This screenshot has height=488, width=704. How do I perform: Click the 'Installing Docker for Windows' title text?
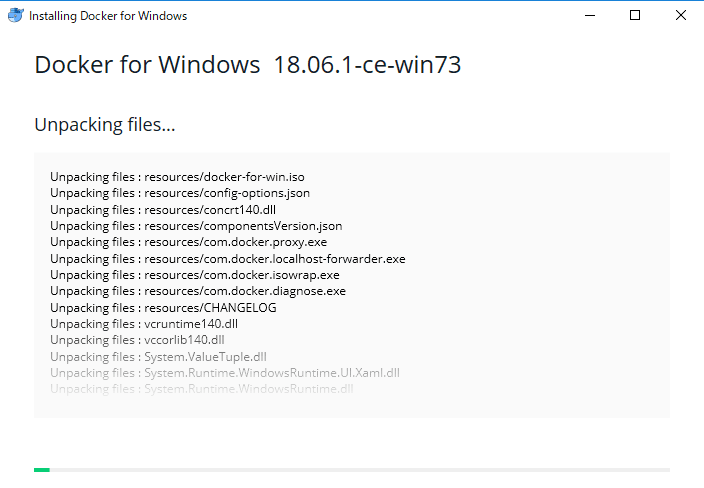tap(108, 16)
